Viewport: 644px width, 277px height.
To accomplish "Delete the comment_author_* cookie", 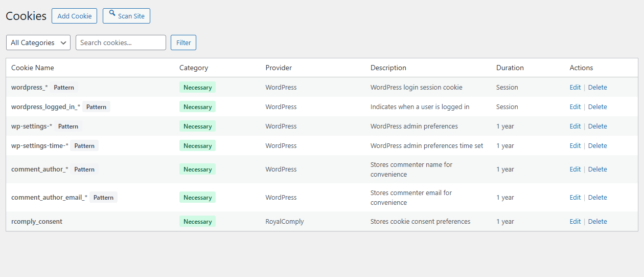I will click(x=597, y=169).
